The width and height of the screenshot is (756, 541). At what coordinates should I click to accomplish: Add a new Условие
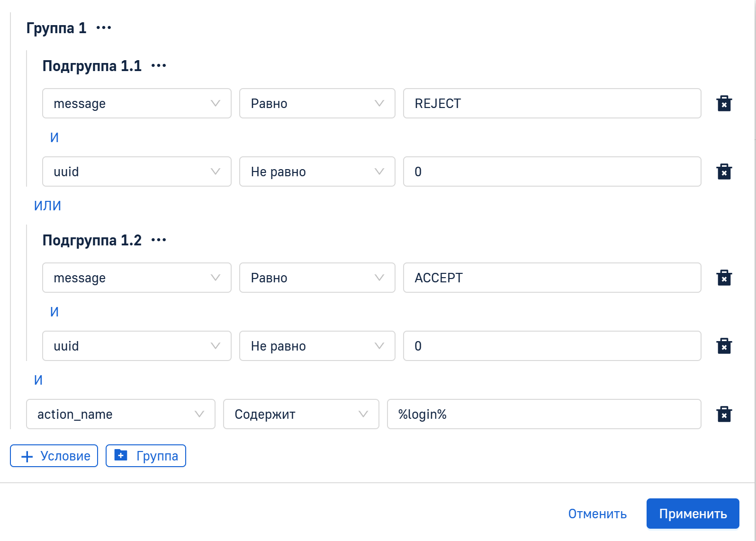click(x=54, y=456)
